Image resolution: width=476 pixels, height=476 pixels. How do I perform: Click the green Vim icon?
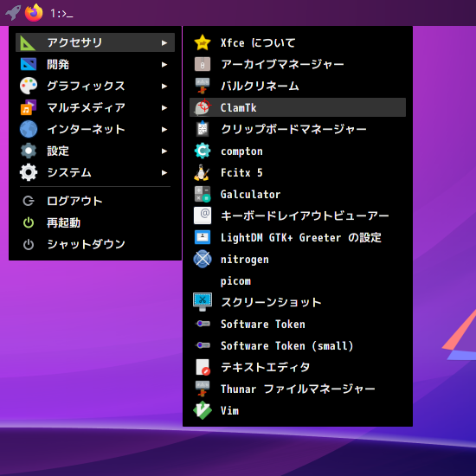coord(203,410)
